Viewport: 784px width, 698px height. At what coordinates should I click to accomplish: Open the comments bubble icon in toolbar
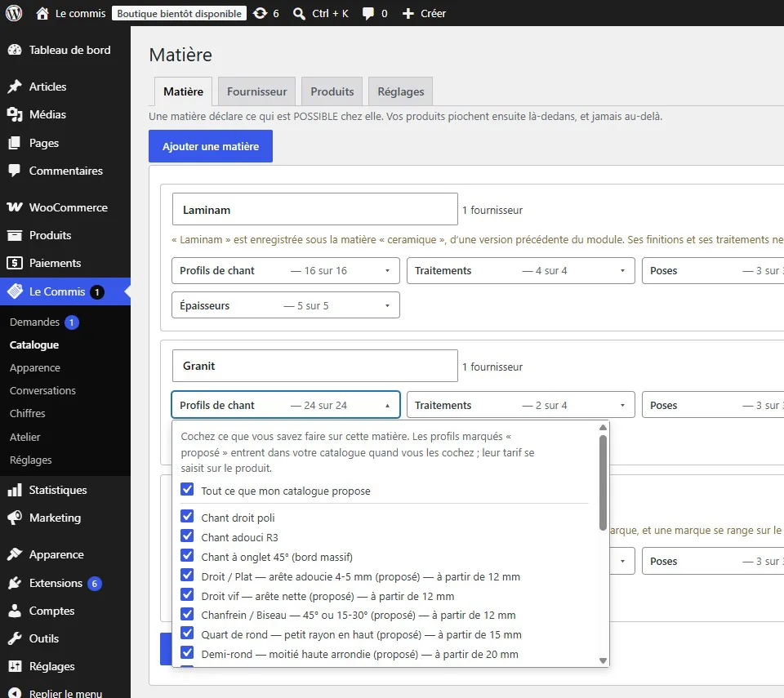click(x=368, y=14)
